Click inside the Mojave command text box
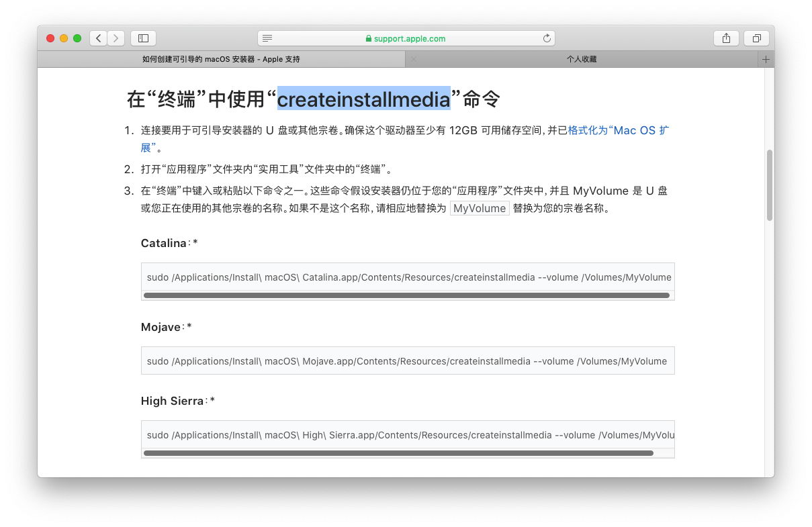The width and height of the screenshot is (812, 527). point(406,361)
